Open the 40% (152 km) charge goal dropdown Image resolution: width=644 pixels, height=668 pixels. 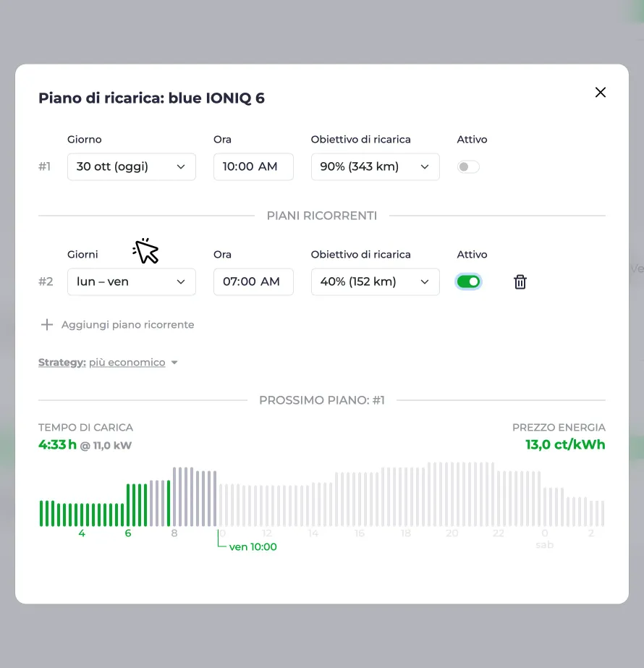point(376,282)
